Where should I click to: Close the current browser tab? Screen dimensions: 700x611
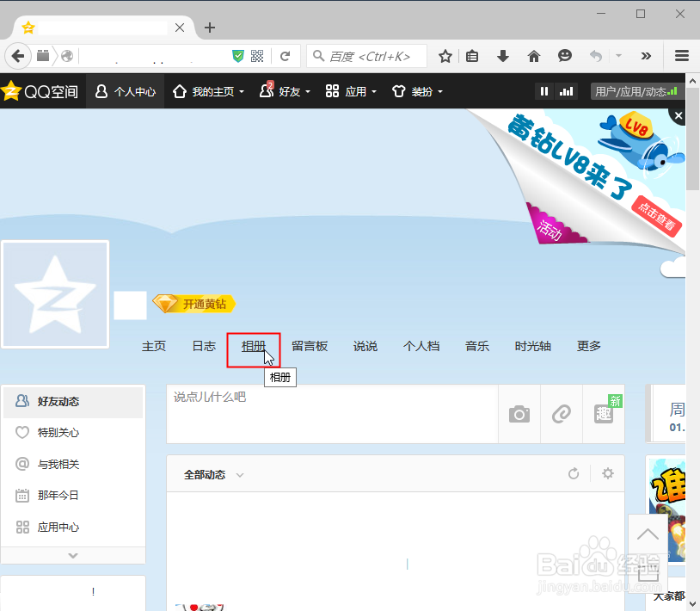tap(180, 28)
